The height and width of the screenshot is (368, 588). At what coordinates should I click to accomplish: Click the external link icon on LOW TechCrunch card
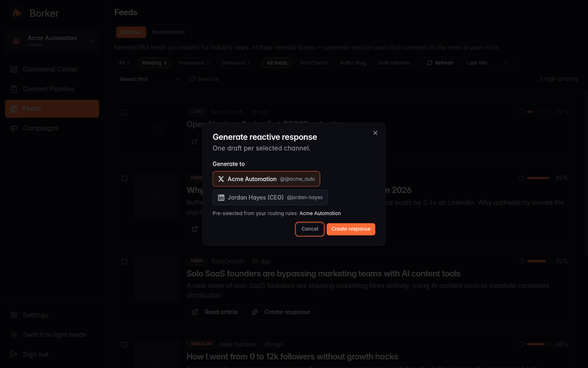pyautogui.click(x=195, y=141)
